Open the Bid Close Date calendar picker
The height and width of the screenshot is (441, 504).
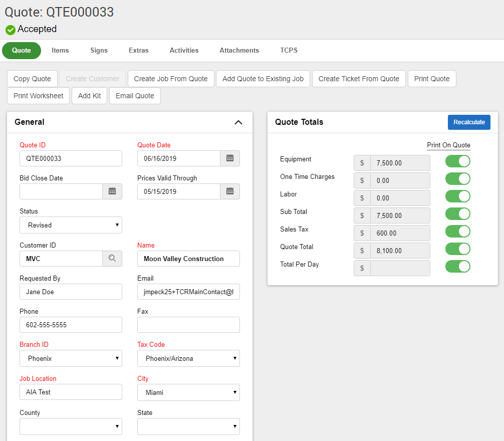pos(112,191)
